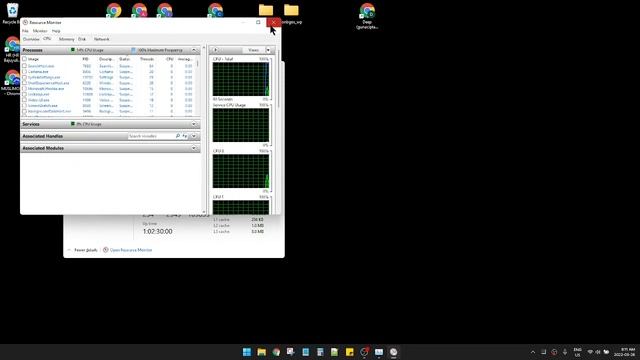Open Sticky Notes from the taskbar

[349, 352]
